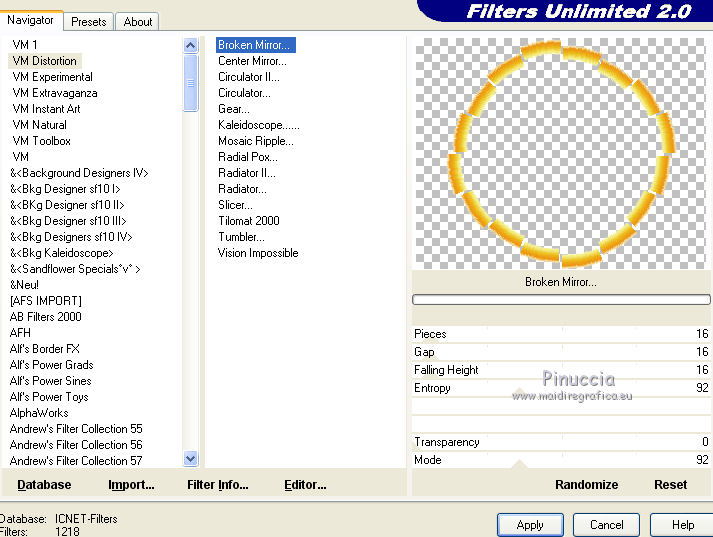Select the [AFS IMPORT] category

click(45, 301)
